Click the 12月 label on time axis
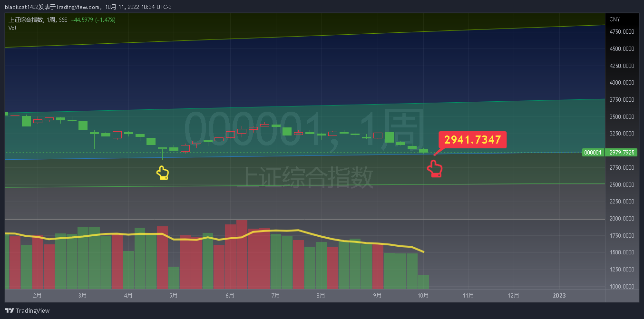 (514, 296)
